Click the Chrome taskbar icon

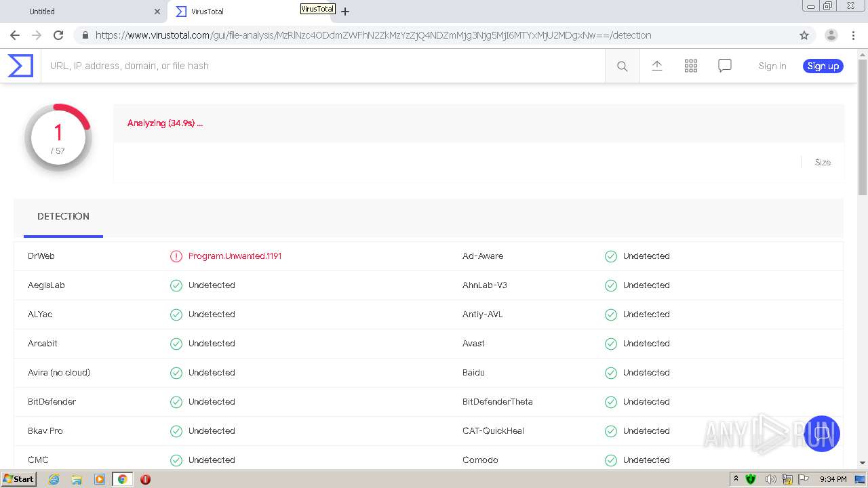pyautogui.click(x=122, y=479)
